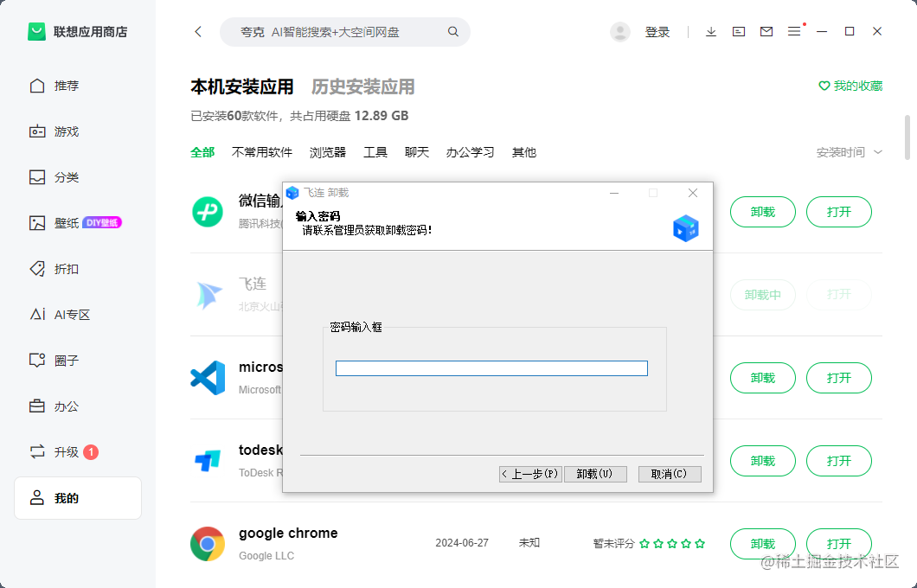Open the downloads icon in top bar
This screenshot has height=588, width=917.
click(710, 32)
